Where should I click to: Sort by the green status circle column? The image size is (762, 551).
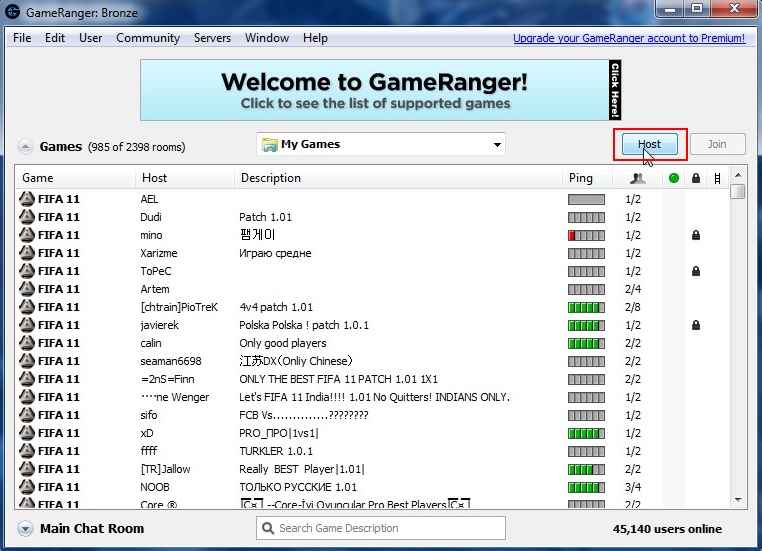click(x=674, y=178)
